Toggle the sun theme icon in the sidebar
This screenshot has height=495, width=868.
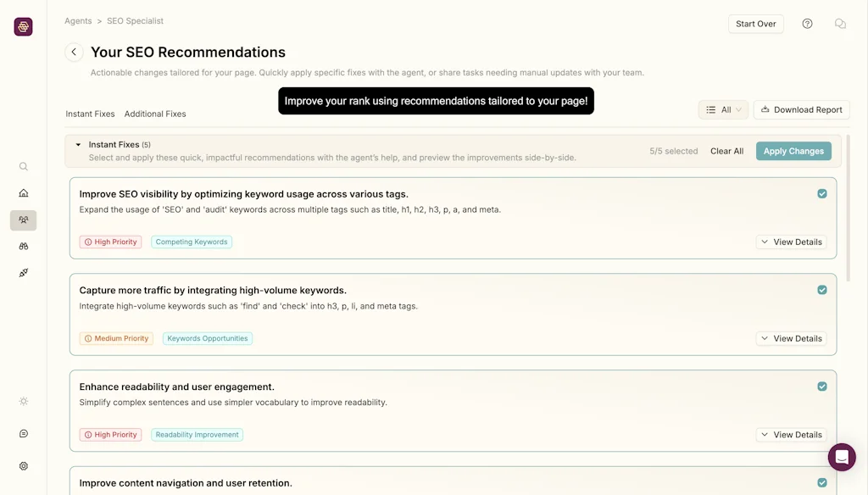pos(24,401)
